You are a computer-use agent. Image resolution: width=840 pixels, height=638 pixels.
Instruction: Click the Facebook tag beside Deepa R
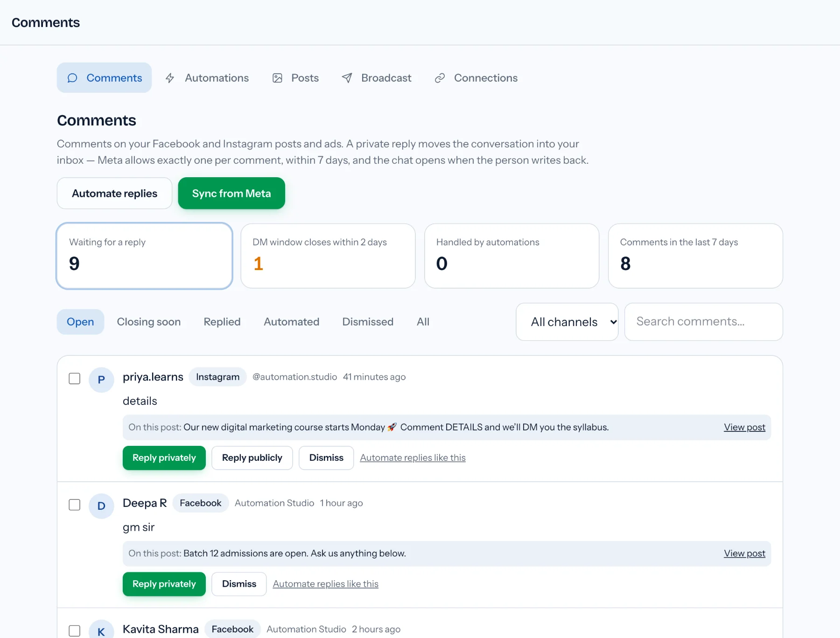[201, 503]
